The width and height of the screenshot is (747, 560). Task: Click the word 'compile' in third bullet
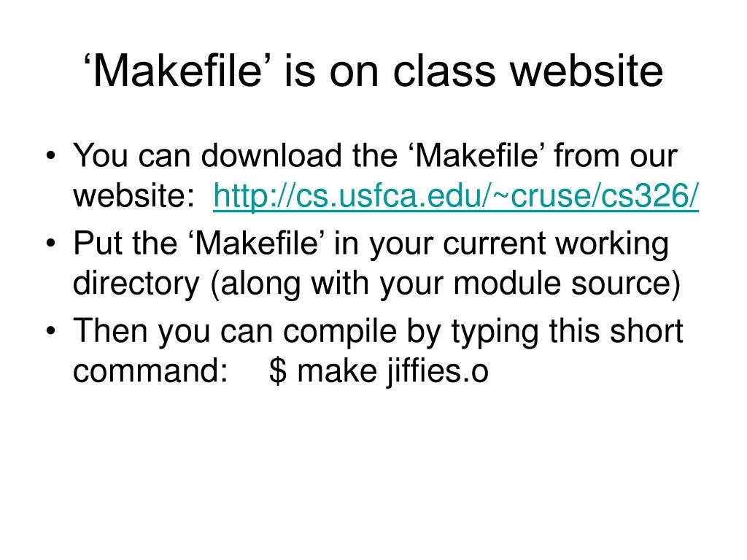(340, 332)
